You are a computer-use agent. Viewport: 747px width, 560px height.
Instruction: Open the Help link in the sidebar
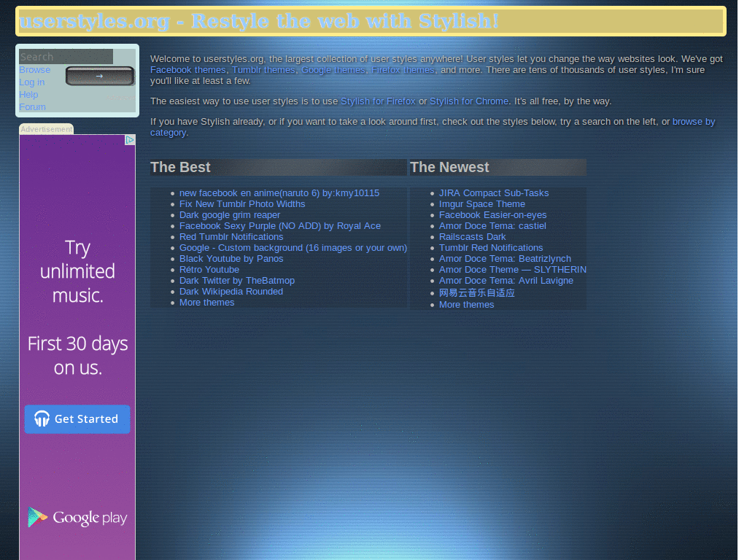(x=28, y=94)
